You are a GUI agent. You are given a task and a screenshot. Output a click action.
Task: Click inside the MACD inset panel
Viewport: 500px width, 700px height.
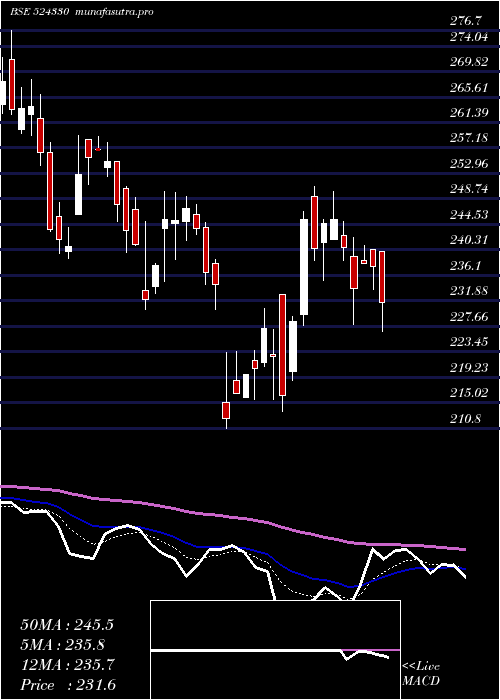coord(275,650)
